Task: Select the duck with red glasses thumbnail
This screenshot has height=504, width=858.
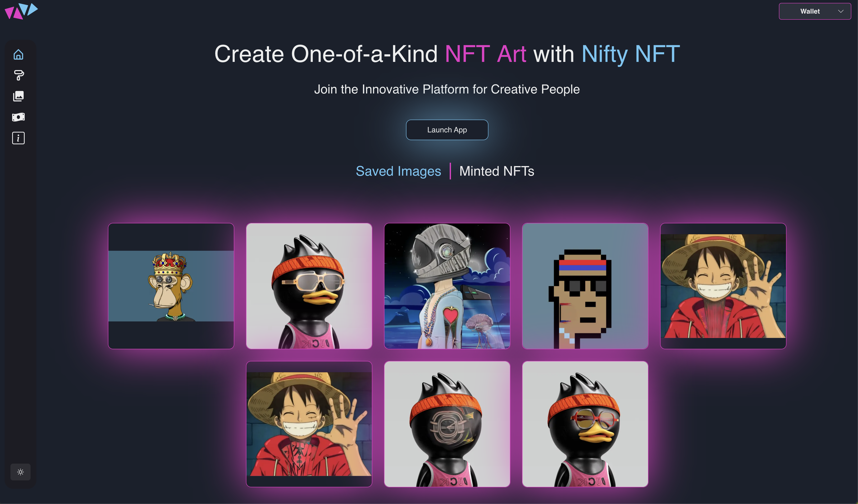Action: pos(585,424)
